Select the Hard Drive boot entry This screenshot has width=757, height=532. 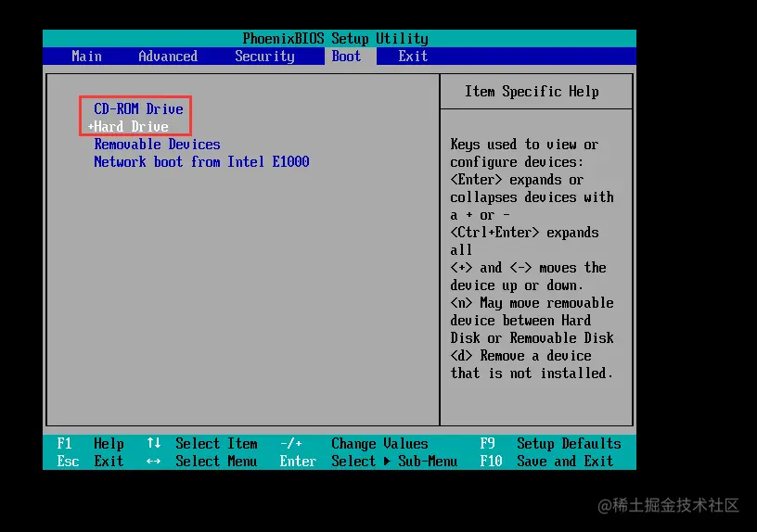click(x=131, y=127)
